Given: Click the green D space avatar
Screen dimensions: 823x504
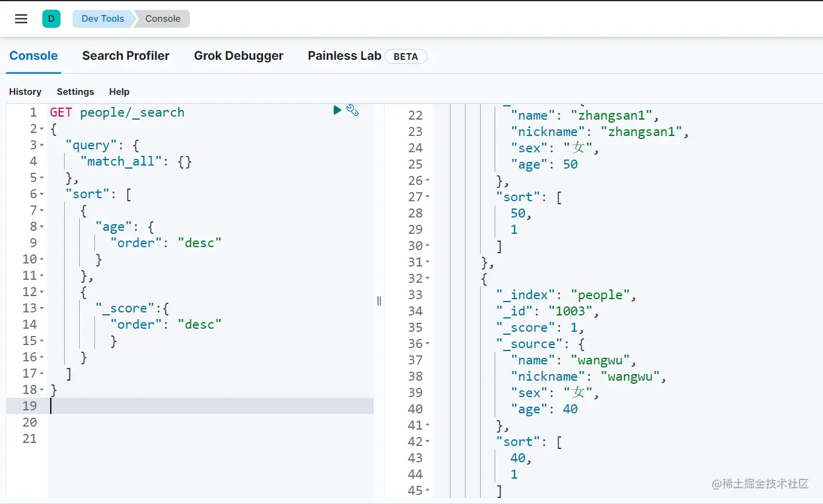Looking at the screenshot, I should coord(51,19).
